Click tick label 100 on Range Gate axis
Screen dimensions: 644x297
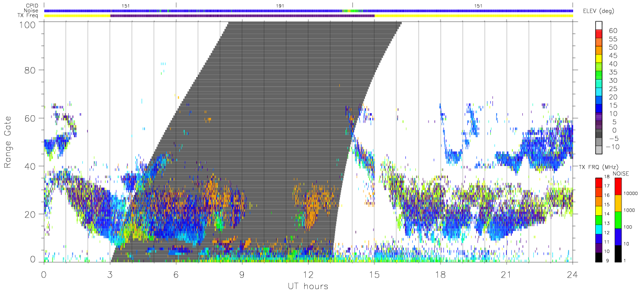coord(28,25)
